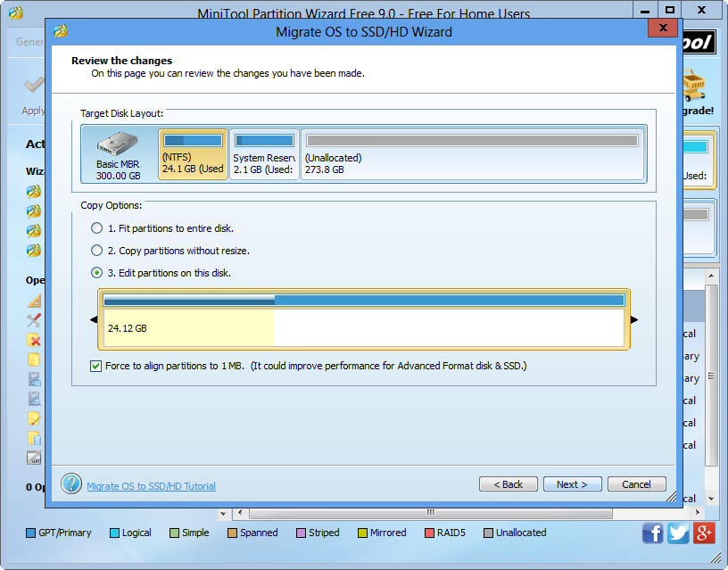Select option 1 Fit partitions to entire disk
Viewport: 728px width, 570px height.
[96, 227]
